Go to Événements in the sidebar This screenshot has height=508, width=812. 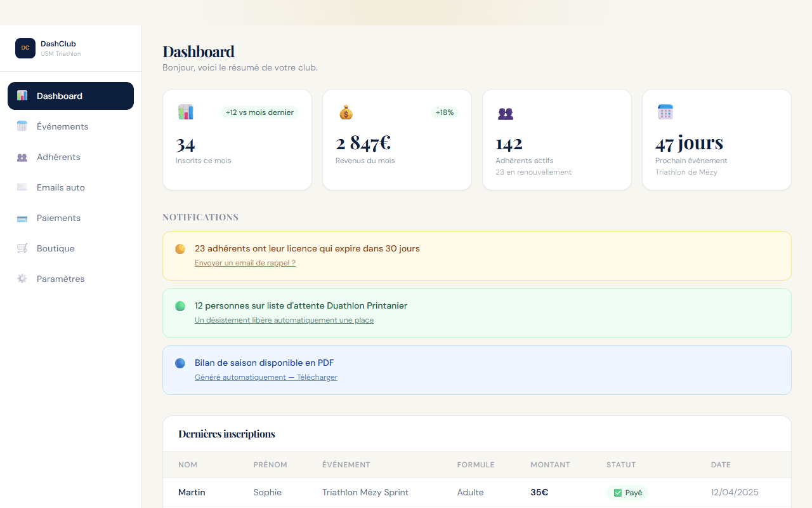point(70,126)
